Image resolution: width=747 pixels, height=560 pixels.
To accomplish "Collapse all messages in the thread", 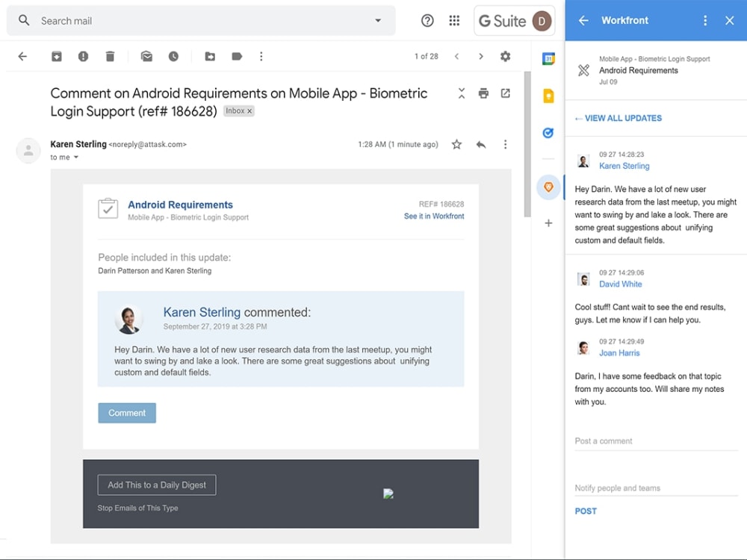I will point(461,93).
